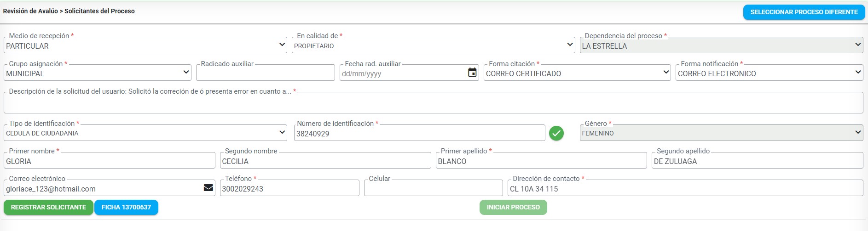Image resolution: width=868 pixels, height=231 pixels.
Task: Expand the En calidad de dropdown
Action: 433,45
